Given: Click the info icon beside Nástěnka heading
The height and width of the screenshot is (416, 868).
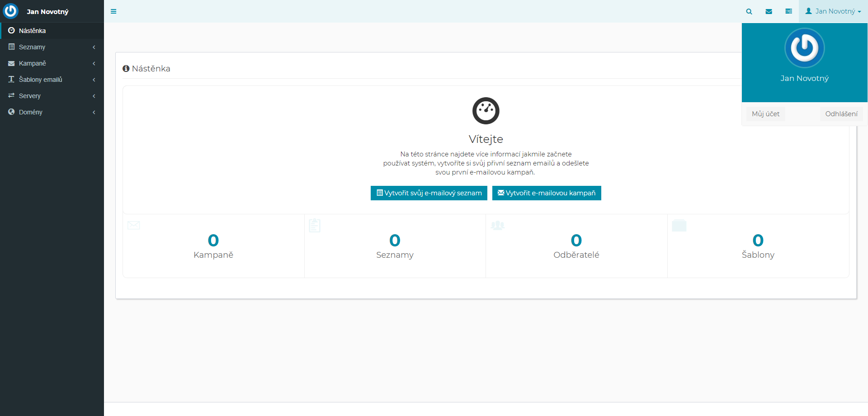Looking at the screenshot, I should pos(126,69).
